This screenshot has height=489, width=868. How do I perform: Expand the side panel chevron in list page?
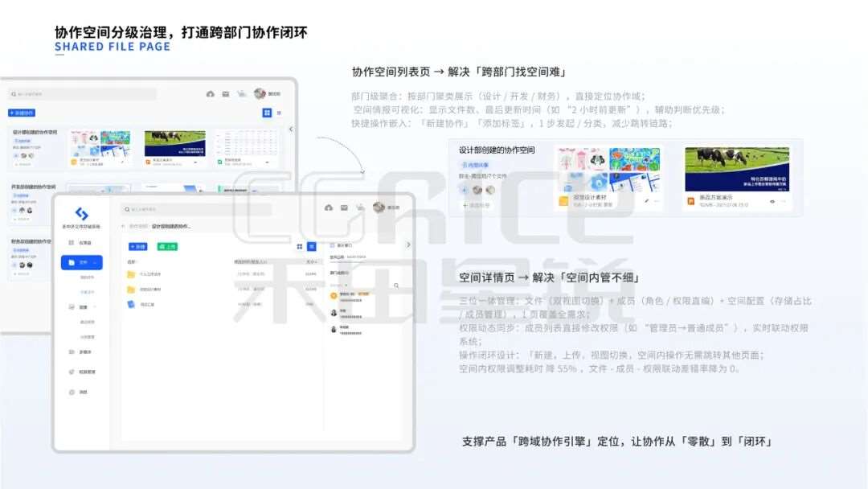click(x=290, y=129)
